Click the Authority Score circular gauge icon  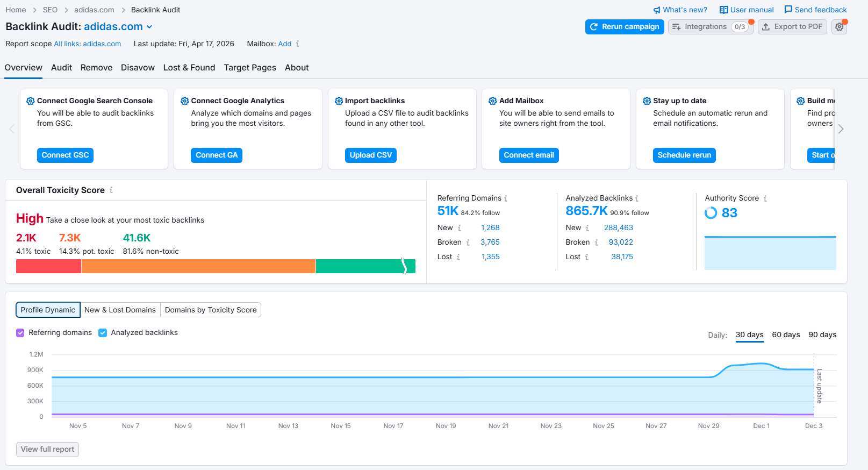point(711,213)
